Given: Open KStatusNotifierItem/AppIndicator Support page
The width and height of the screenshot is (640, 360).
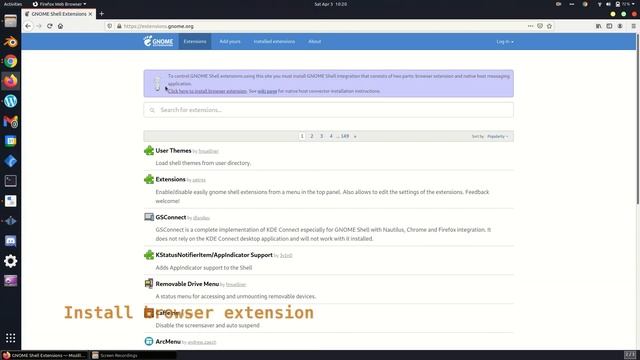Looking at the screenshot, I should [214, 255].
